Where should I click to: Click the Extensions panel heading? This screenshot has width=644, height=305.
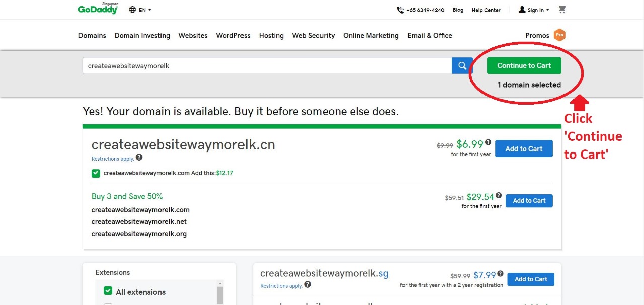click(113, 272)
